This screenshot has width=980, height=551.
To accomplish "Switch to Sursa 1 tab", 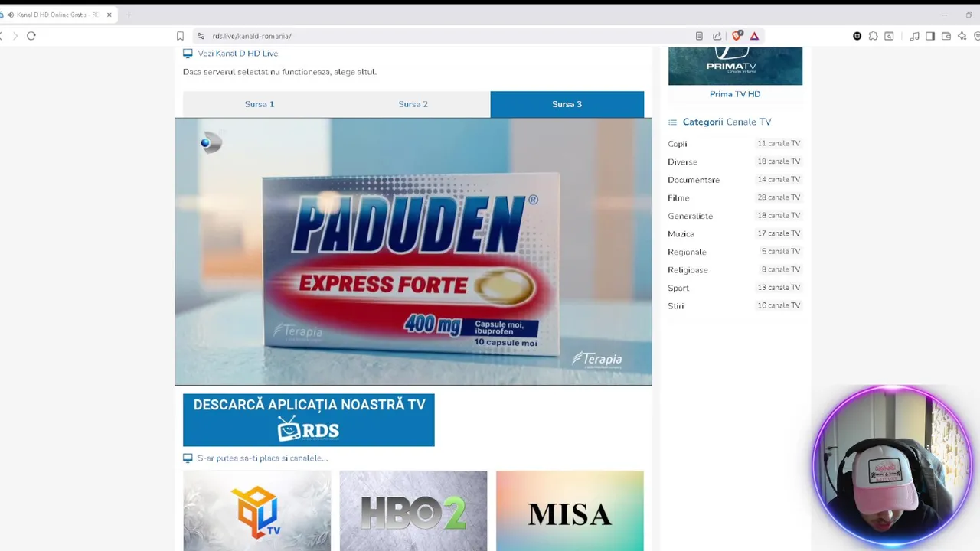I will click(260, 104).
